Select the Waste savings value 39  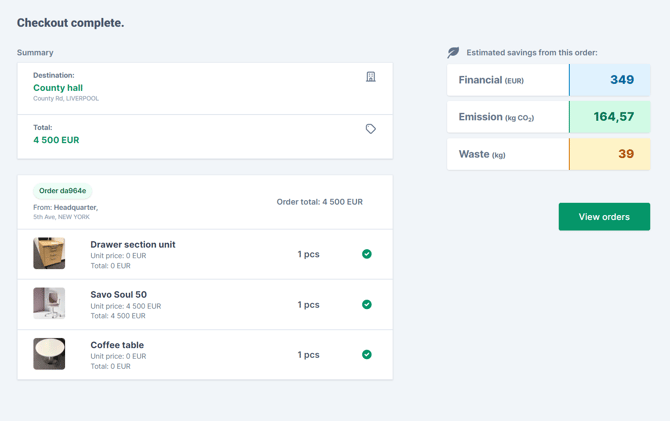point(625,154)
